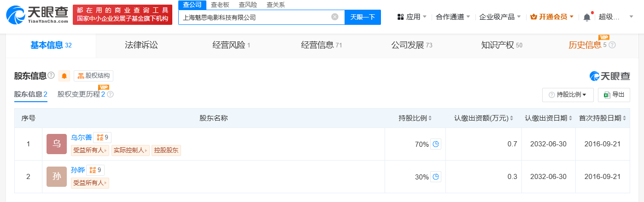Sort the table by 持股比例 column
Screen dimensions: 644x202
pyautogui.click(x=415, y=118)
